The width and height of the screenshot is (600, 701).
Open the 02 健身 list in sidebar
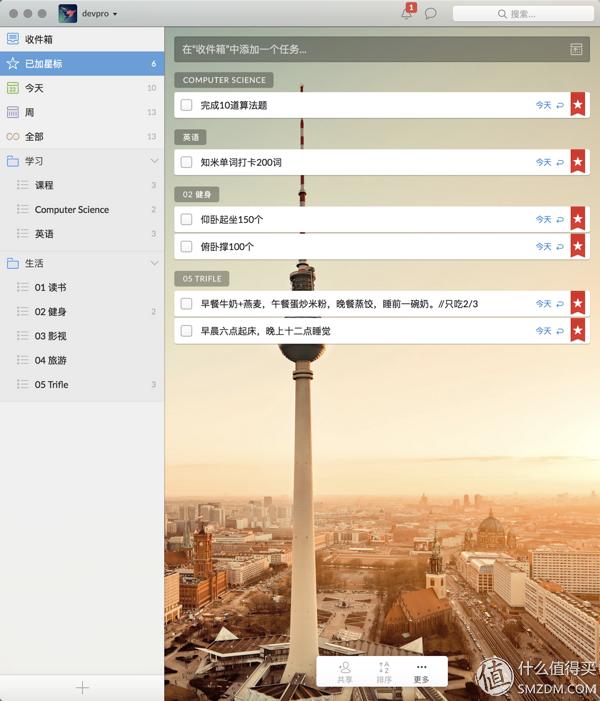(82, 312)
